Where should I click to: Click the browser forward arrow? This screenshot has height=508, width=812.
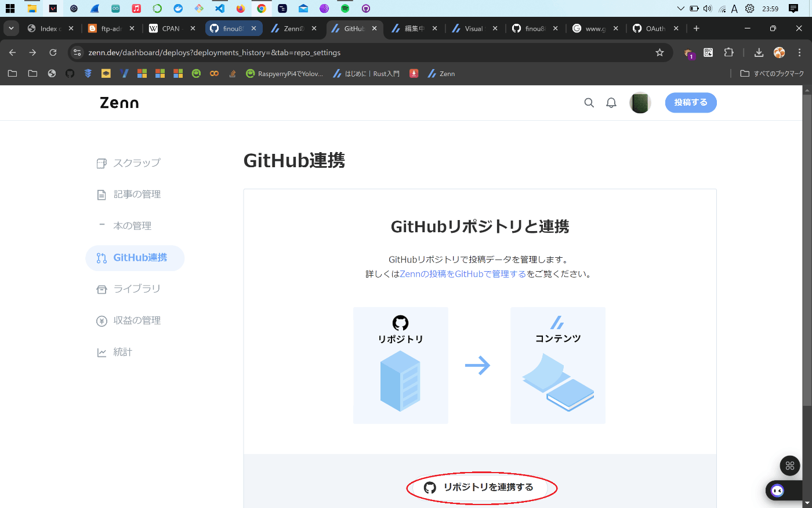32,52
